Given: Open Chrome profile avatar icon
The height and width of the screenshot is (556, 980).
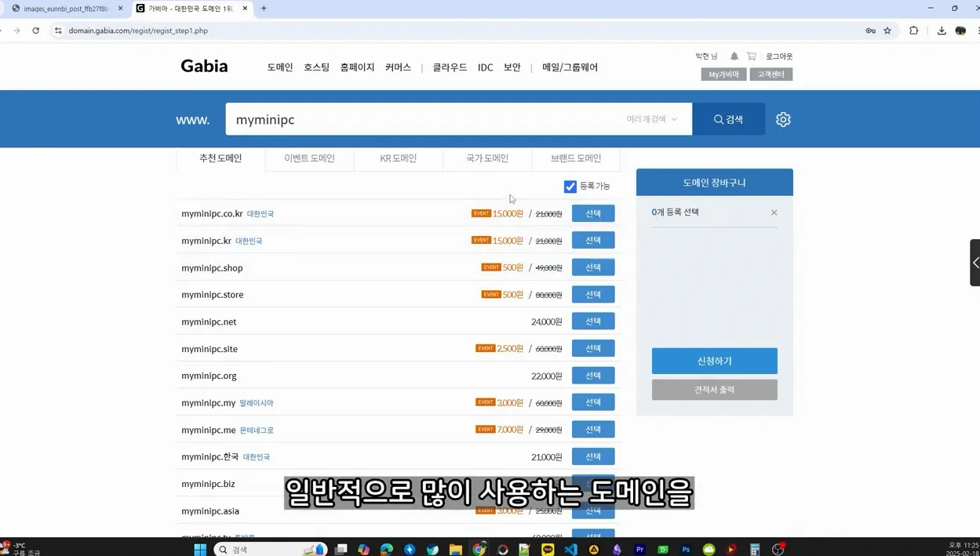Looking at the screenshot, I should [x=960, y=31].
